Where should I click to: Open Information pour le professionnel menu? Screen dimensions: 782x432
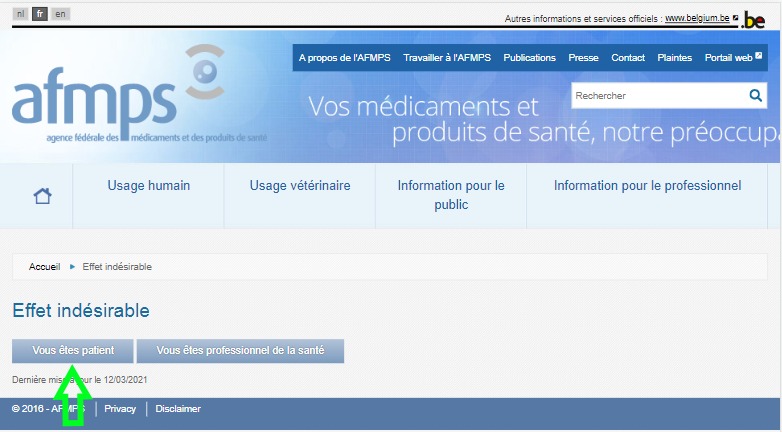tap(647, 186)
